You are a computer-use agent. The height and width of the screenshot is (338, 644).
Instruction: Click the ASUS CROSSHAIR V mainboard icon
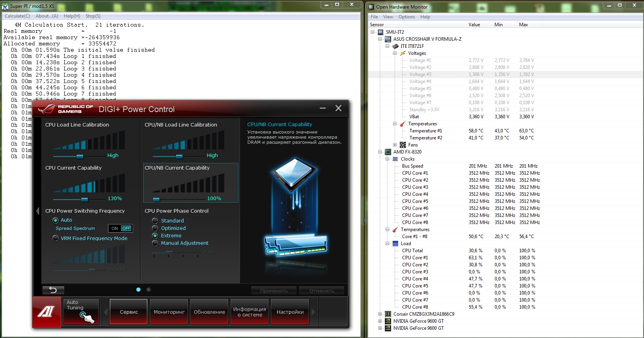point(388,39)
